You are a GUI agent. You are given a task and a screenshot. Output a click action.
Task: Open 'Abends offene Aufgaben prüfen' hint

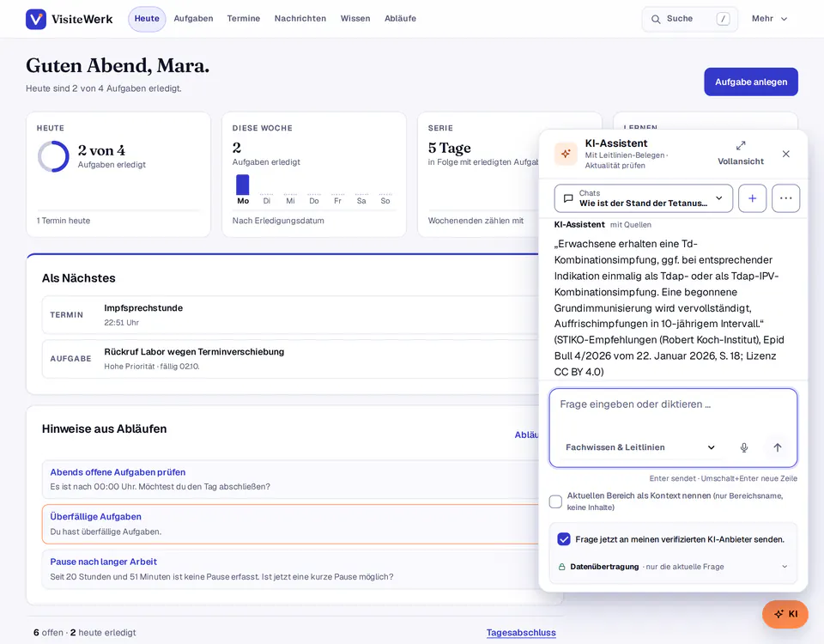point(118,472)
